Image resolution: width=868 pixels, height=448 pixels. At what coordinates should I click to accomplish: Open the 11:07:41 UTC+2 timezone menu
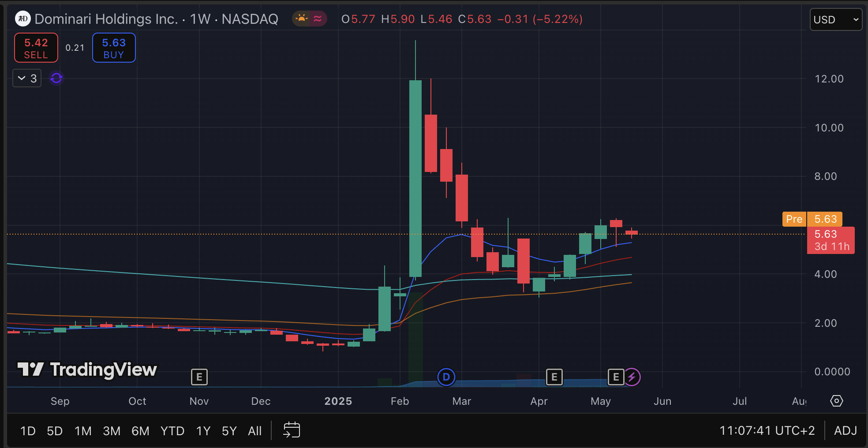(x=767, y=430)
